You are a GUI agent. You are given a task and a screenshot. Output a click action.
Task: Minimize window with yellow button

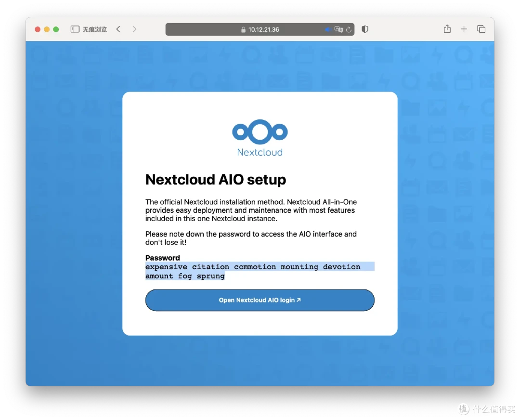pyautogui.click(x=47, y=29)
